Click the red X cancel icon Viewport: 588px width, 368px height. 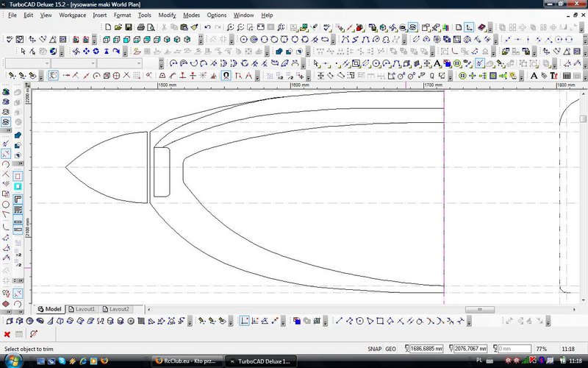(7, 334)
